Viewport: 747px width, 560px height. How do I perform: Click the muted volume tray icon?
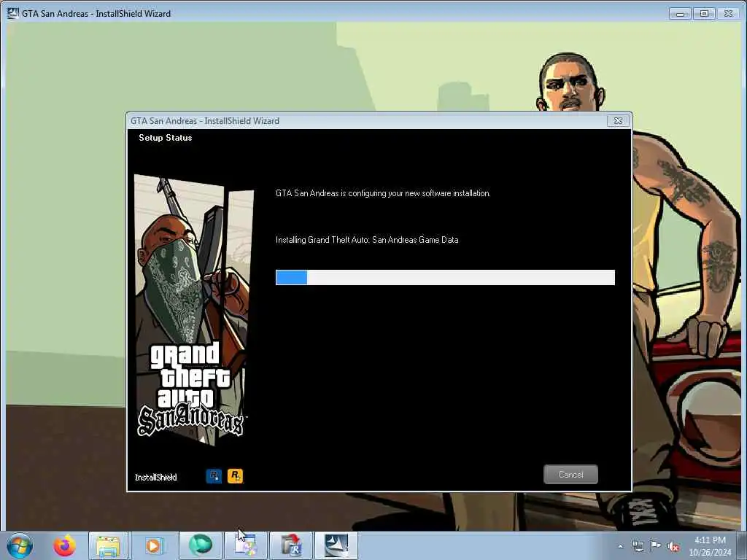pos(673,547)
